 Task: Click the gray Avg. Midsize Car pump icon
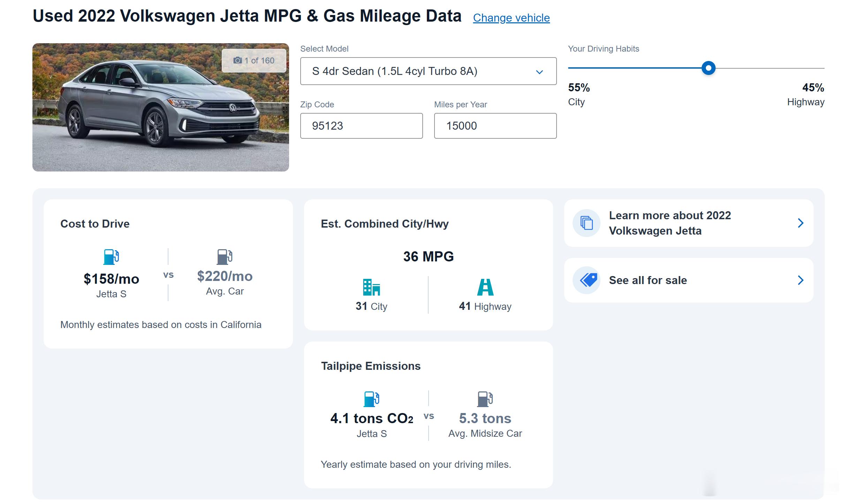(485, 399)
